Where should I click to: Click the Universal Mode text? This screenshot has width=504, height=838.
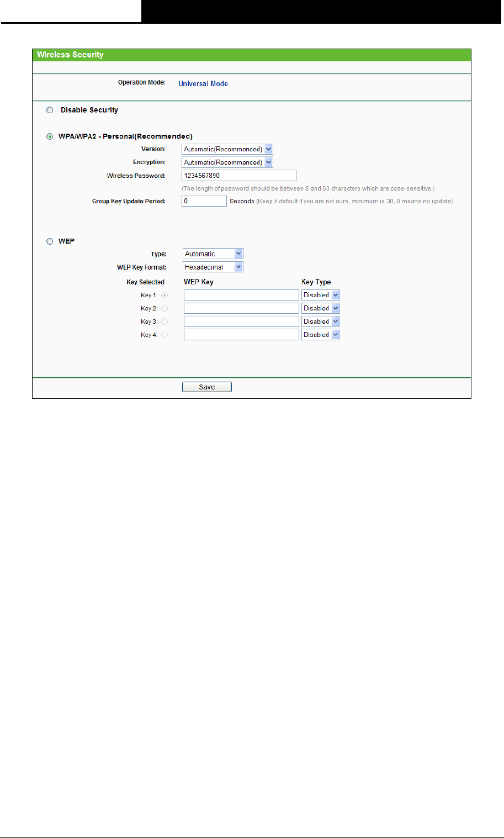pos(203,84)
